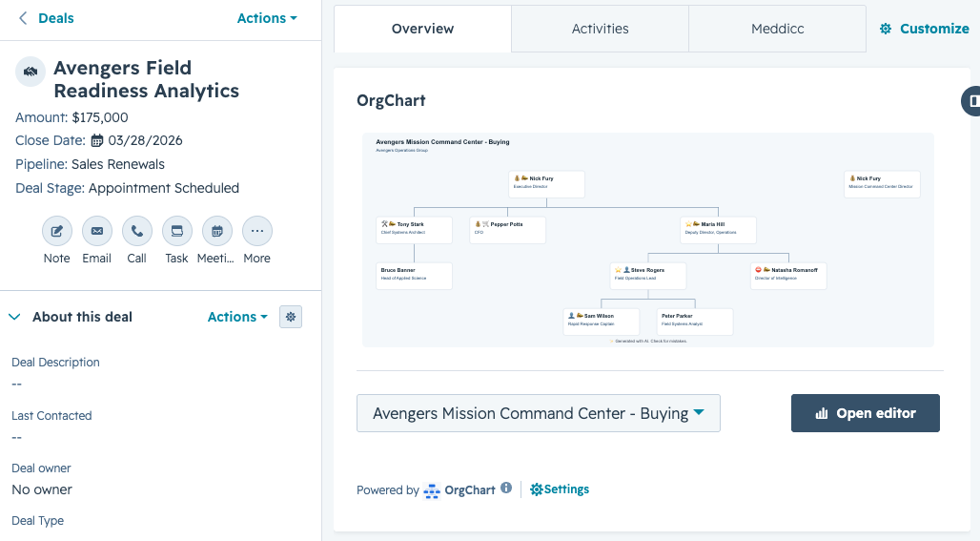This screenshot has height=541, width=980.
Task: Click the Deal Description value field
Action: pyautogui.click(x=17, y=384)
